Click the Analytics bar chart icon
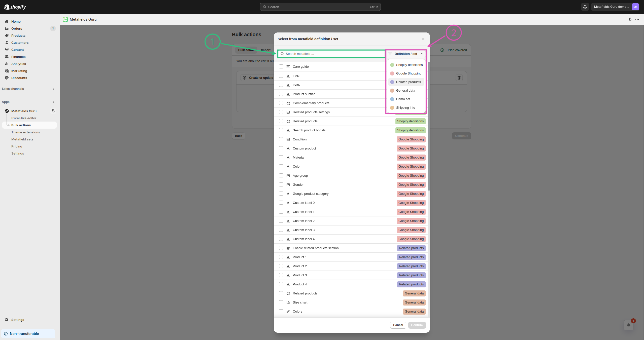Screen dimensions: 644x340 7,64
